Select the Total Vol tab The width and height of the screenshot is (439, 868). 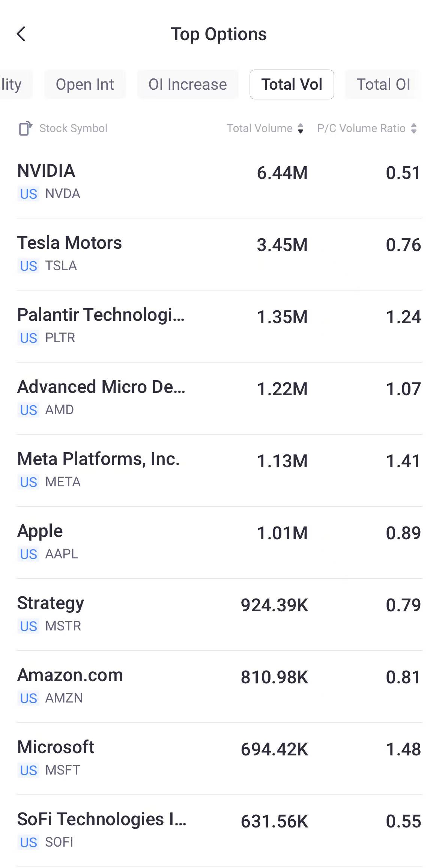tap(292, 84)
